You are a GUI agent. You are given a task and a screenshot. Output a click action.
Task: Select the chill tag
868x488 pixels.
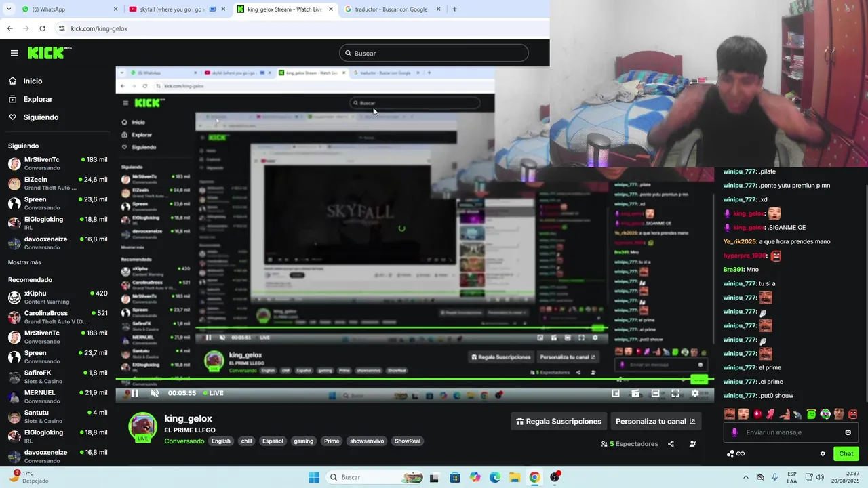tap(246, 441)
